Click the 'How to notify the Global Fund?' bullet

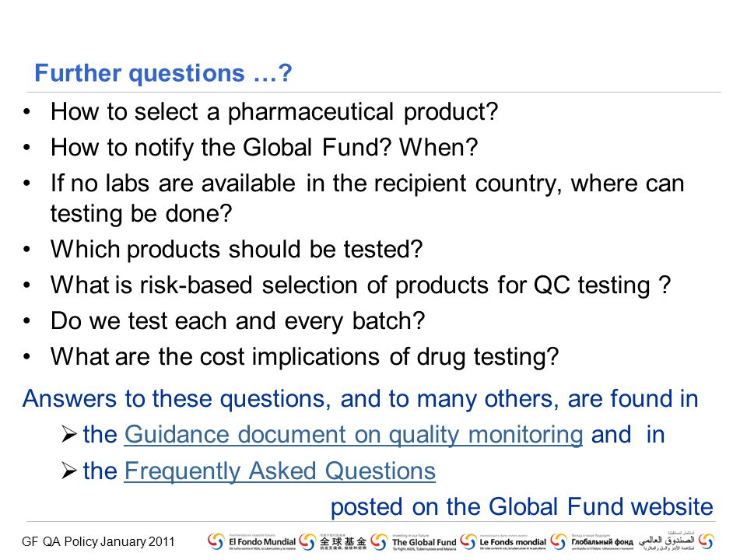coord(264,148)
